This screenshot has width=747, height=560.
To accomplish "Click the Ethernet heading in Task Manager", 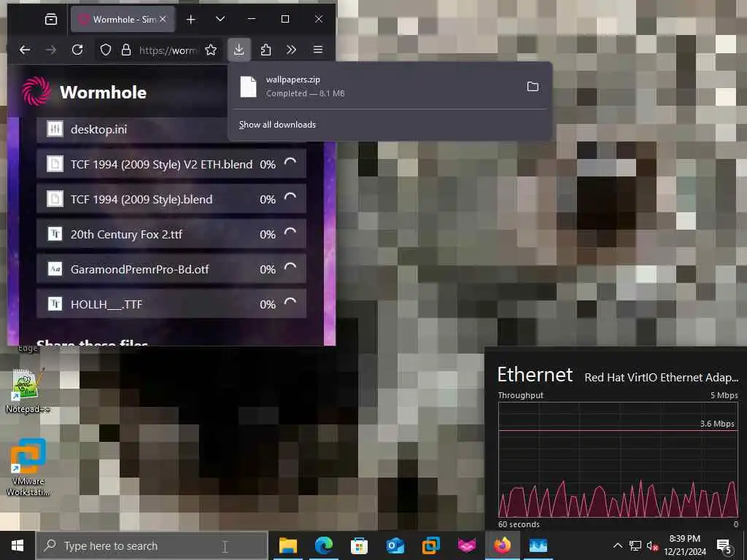I will pyautogui.click(x=535, y=375).
